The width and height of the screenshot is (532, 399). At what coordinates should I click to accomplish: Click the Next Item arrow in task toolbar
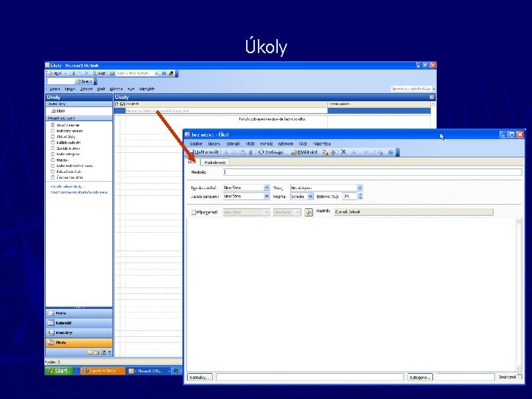[366, 152]
